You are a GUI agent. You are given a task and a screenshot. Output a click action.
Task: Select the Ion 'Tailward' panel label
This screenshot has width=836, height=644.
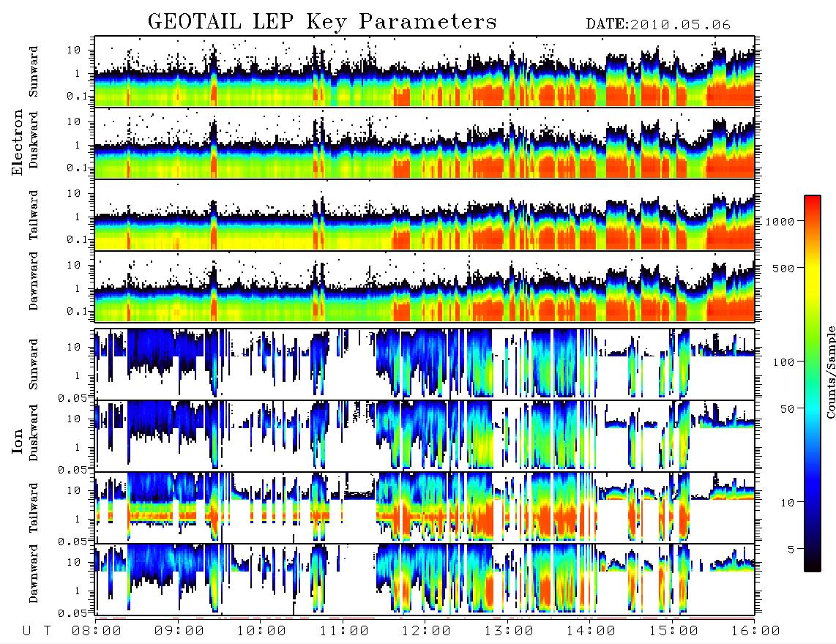(x=34, y=507)
